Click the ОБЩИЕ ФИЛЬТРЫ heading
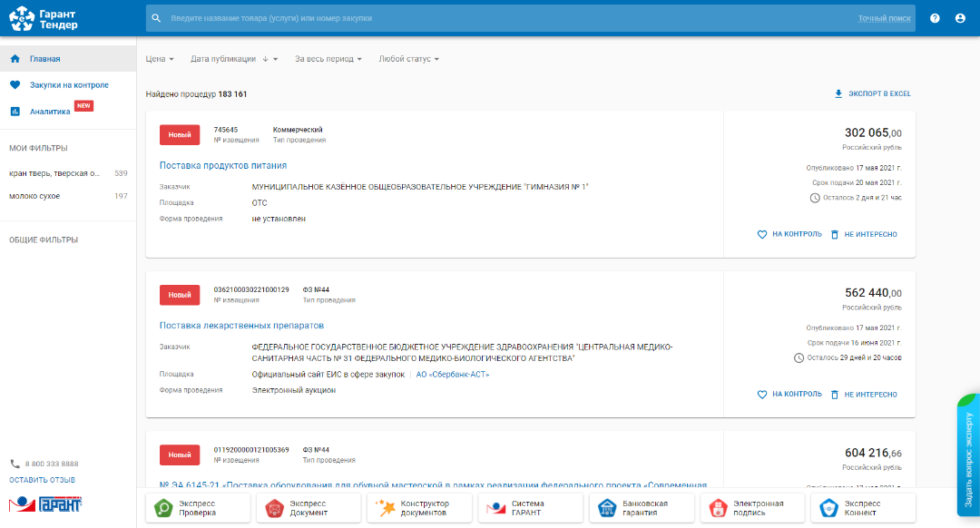Viewport: 980px width, 528px height. [x=44, y=240]
